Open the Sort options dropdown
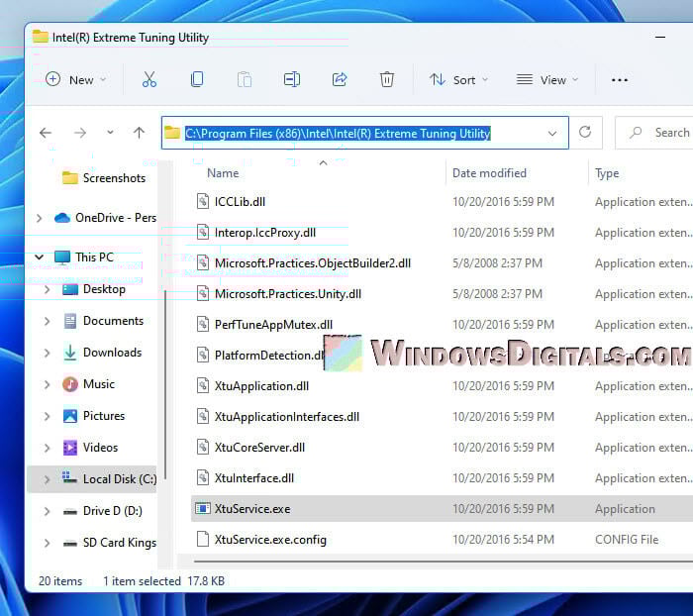This screenshot has width=693, height=616. coord(458,79)
